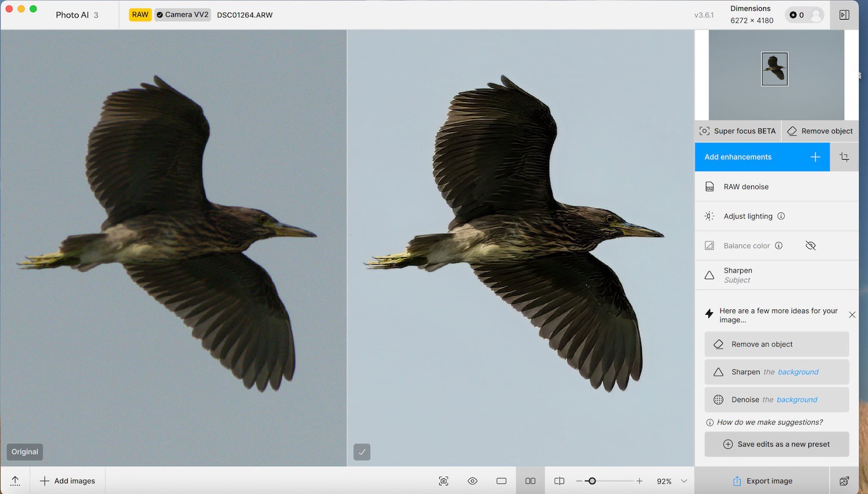Toggle Balance color visibility eye icon
The width and height of the screenshot is (868, 494).
[x=810, y=245]
